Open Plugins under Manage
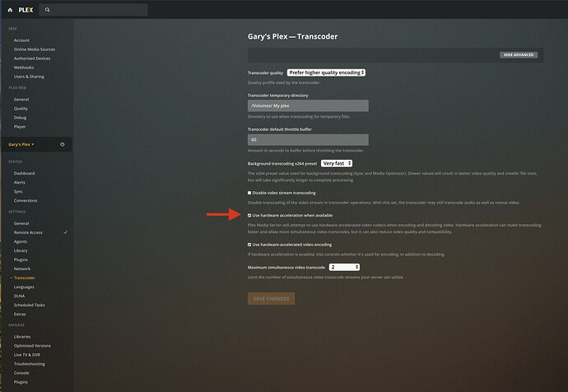This screenshot has height=392, width=568. coord(21,382)
